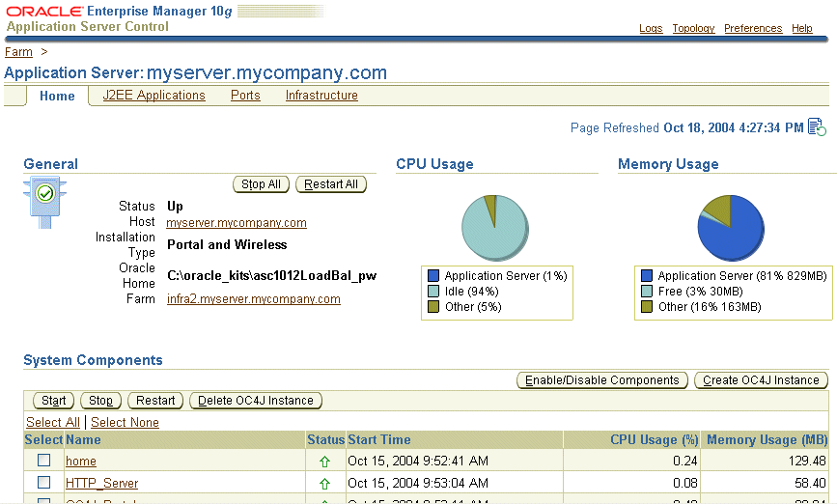Viewport: 837px width, 504px height.
Task: Click Select All link
Action: 53,422
